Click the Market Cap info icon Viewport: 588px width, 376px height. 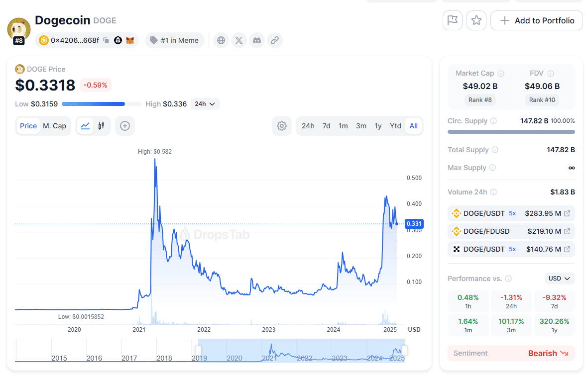[x=501, y=74]
